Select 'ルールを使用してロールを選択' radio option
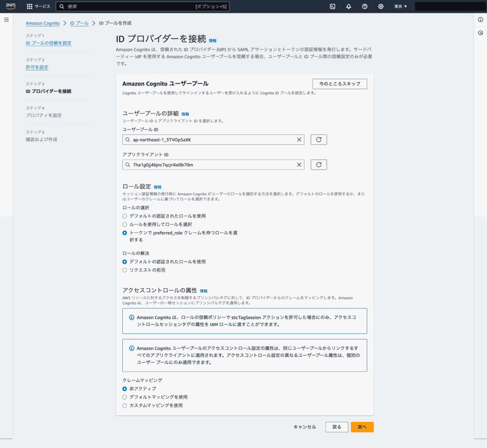This screenshot has height=448, width=487. pos(125,224)
